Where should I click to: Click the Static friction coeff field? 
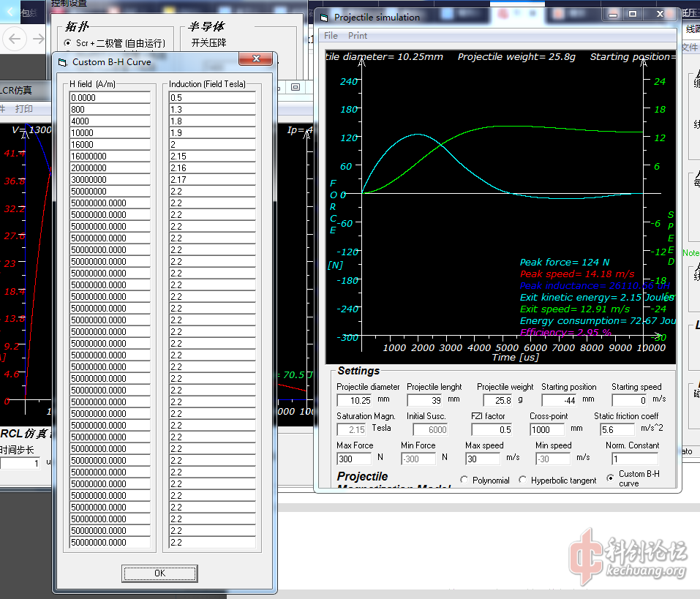[616, 430]
